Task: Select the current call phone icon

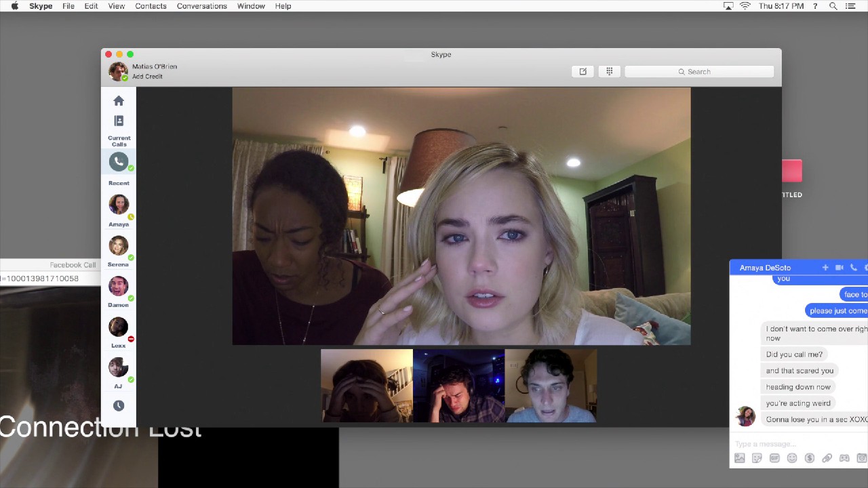Action: coord(119,161)
